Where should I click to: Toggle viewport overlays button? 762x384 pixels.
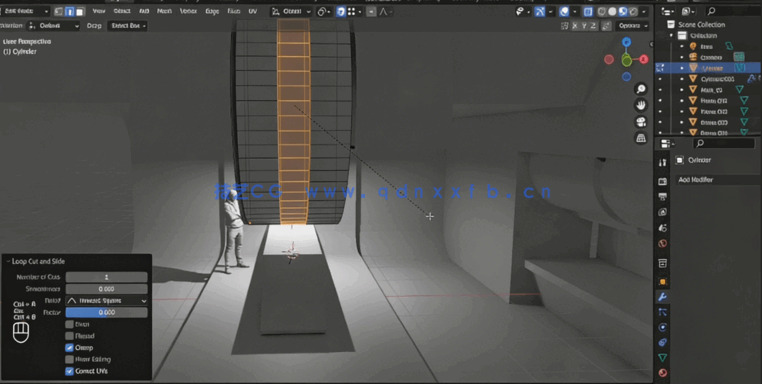(564, 11)
